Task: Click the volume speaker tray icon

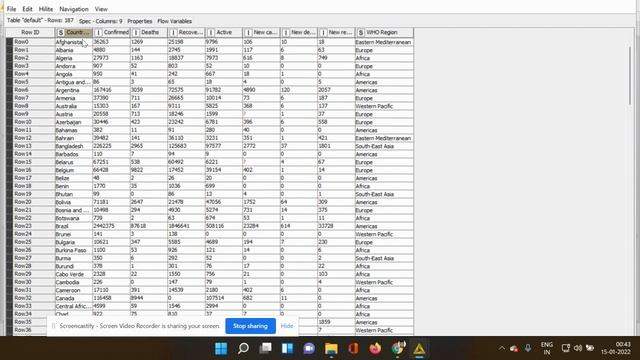Action: tap(578, 348)
